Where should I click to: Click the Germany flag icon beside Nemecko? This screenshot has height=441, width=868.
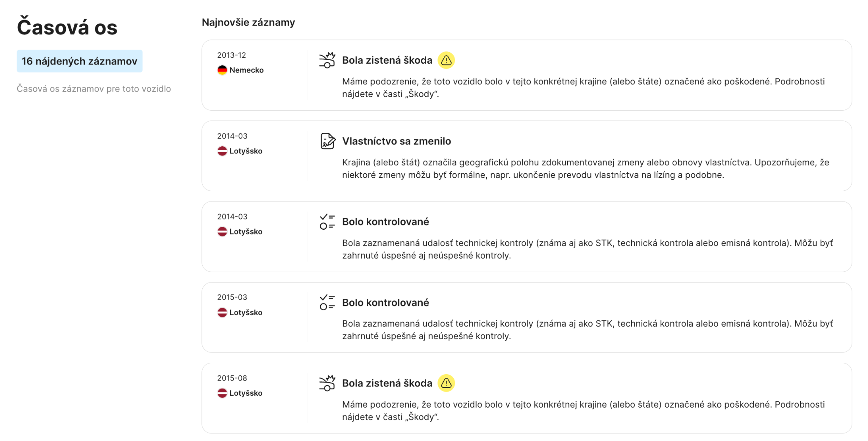[222, 70]
